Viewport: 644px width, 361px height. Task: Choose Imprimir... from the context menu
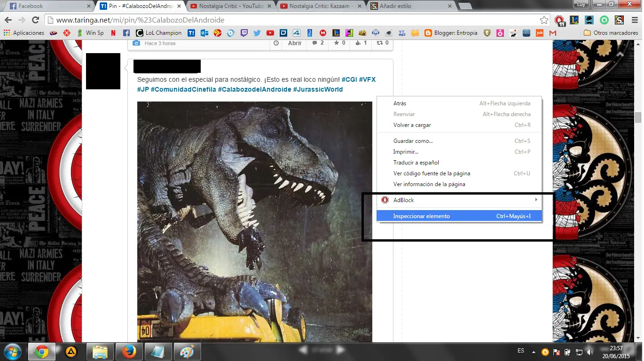(x=460, y=152)
